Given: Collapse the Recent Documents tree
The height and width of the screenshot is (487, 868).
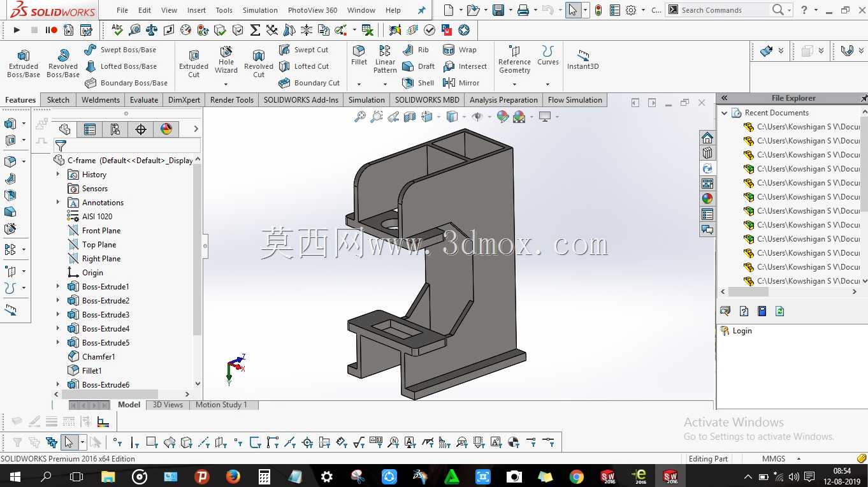Looking at the screenshot, I should click(725, 113).
